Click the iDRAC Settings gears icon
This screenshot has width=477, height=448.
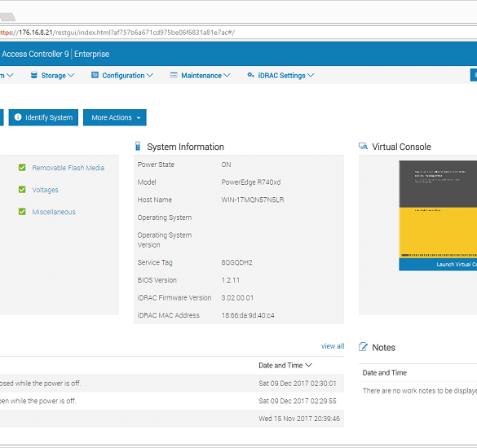[250, 75]
